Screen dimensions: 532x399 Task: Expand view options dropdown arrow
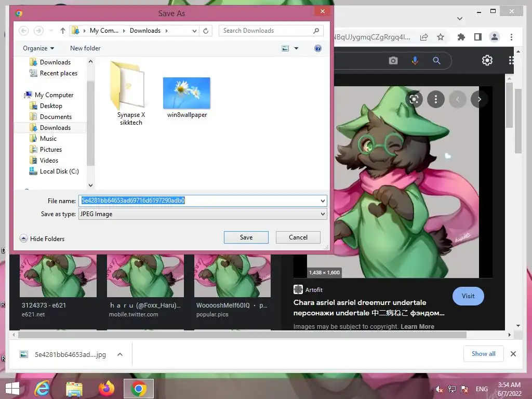296,48
